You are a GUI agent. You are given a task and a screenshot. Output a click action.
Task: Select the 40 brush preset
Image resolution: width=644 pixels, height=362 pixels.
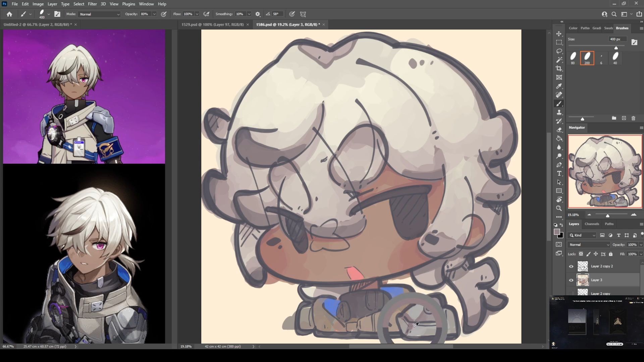[x=615, y=58]
